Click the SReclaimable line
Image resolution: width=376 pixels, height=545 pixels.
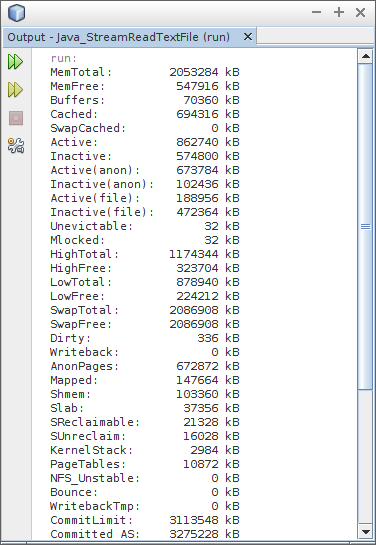[x=145, y=422]
